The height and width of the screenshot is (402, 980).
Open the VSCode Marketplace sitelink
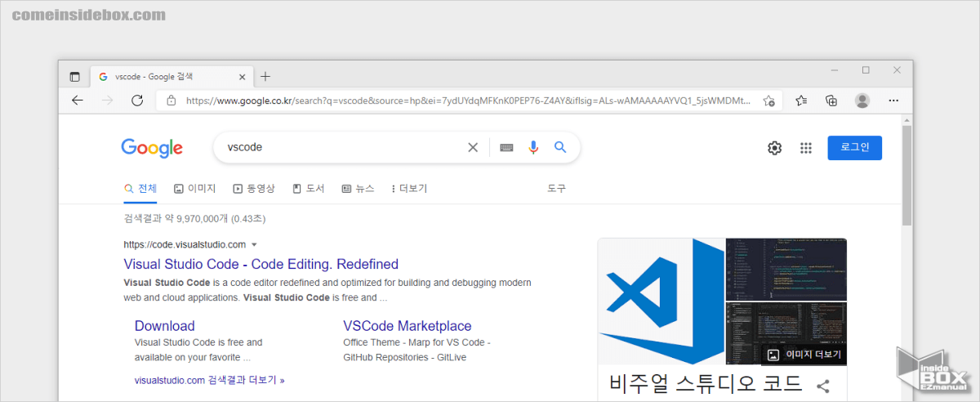click(408, 326)
